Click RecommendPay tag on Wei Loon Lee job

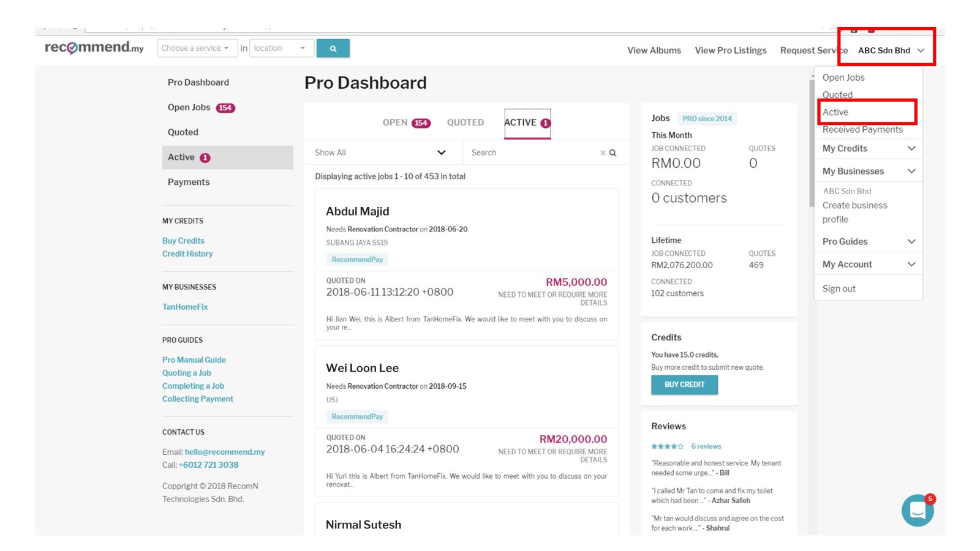(357, 417)
